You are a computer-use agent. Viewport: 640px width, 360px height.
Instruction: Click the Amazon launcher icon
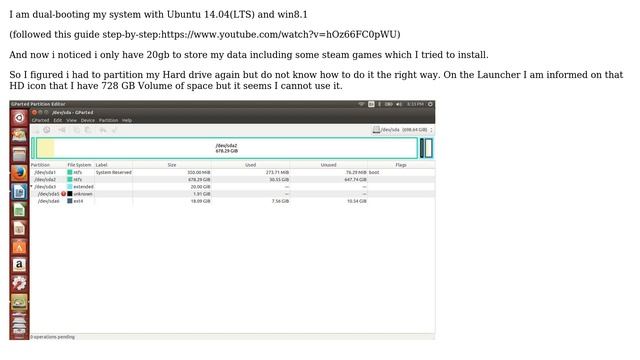19,265
